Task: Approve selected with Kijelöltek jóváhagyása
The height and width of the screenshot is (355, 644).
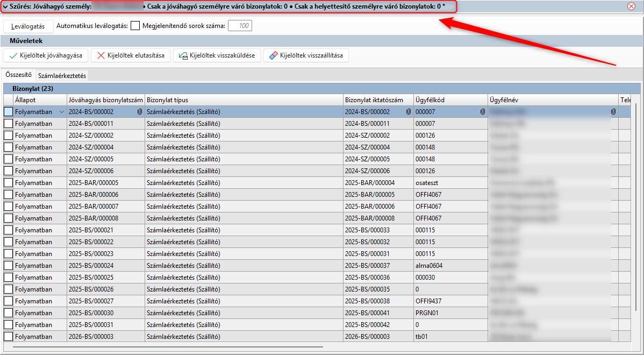Action: tap(46, 55)
